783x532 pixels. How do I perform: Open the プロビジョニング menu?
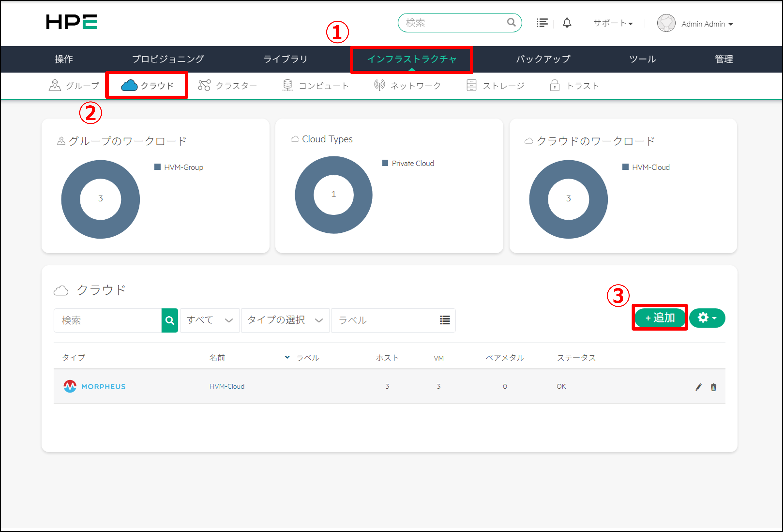tap(168, 59)
